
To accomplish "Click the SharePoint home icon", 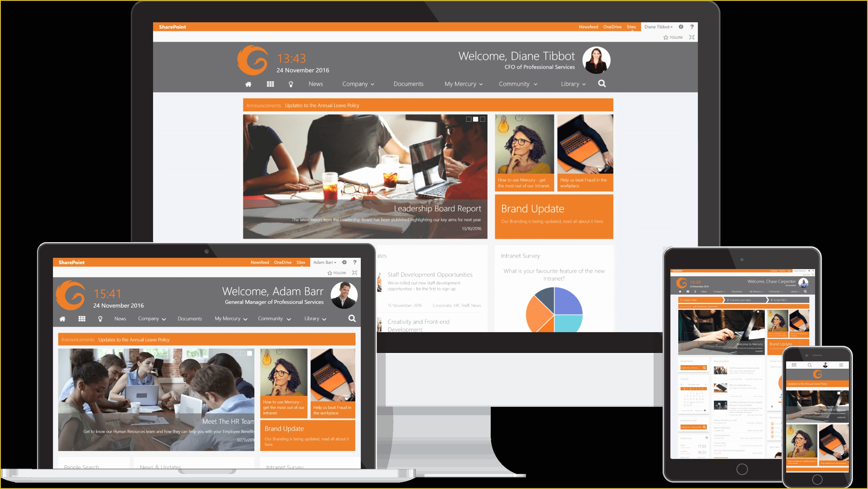I will click(x=247, y=84).
